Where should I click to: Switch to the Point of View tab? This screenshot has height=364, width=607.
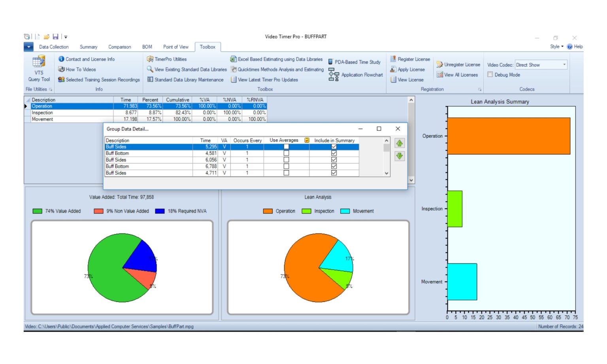[175, 47]
